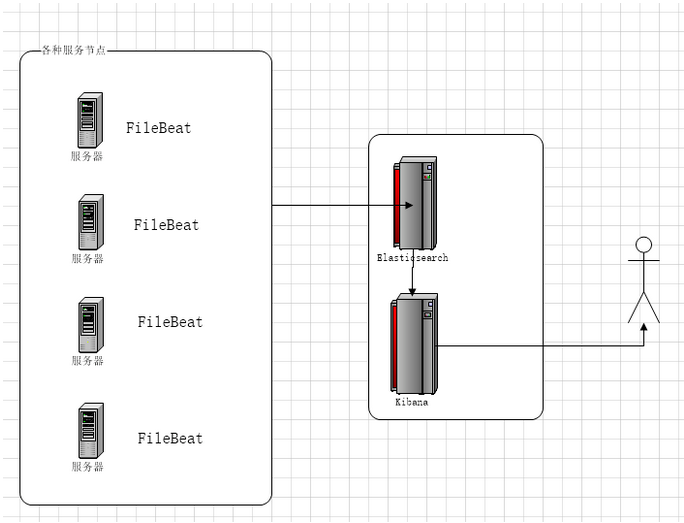Click the 服务器 caption under the bottom server
The width and height of the screenshot is (684, 523).
pyautogui.click(x=87, y=466)
